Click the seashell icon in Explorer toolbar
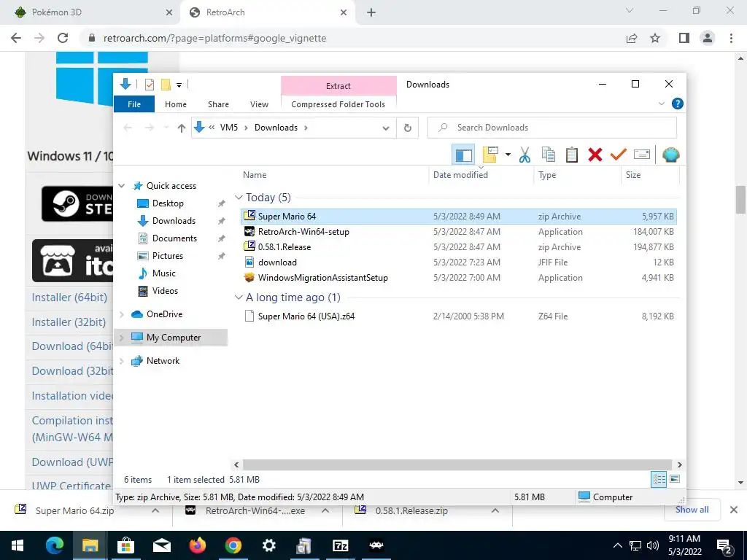Screen dimensions: 747x560 click(671, 155)
